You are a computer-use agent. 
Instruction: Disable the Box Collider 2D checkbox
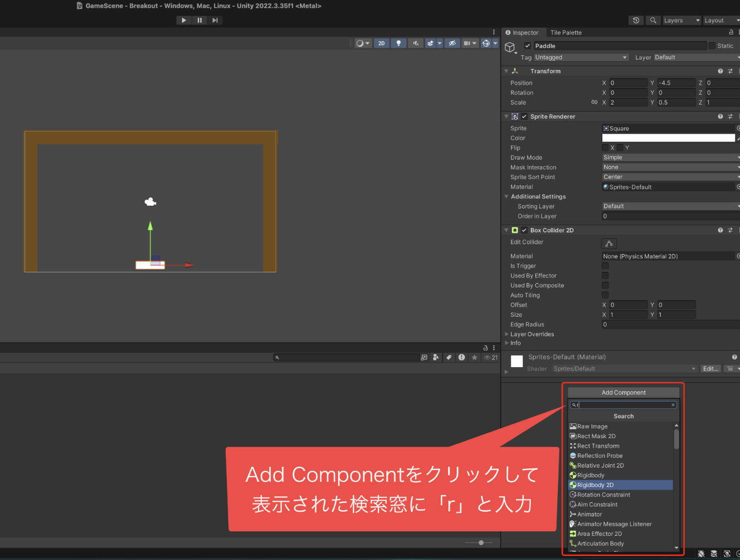click(x=524, y=230)
